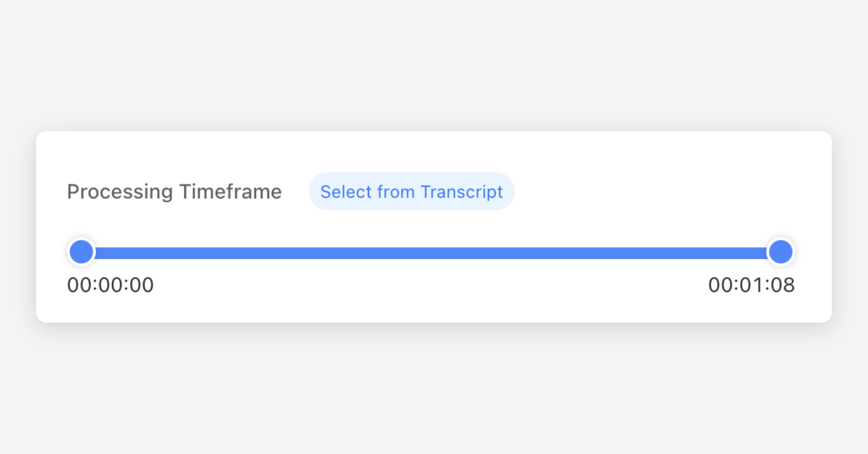
Task: Click the right end handle of the timeframe slider
Action: (x=781, y=252)
